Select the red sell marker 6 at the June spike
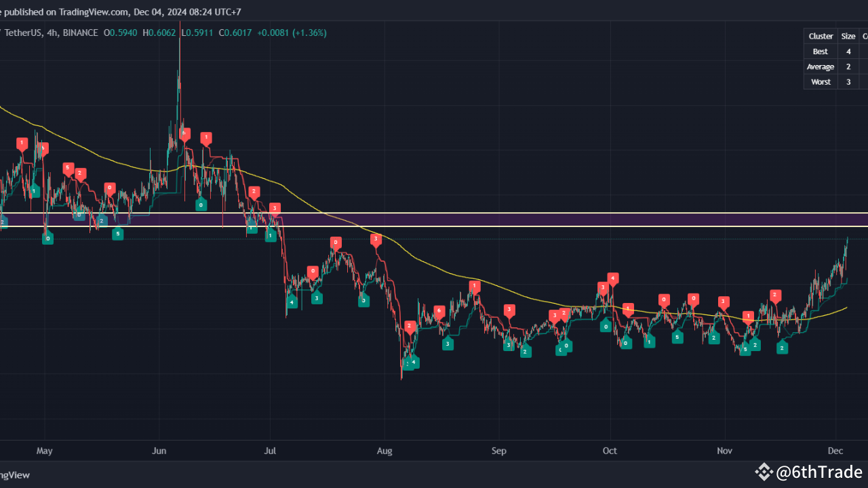The width and height of the screenshot is (868, 488). [x=184, y=134]
